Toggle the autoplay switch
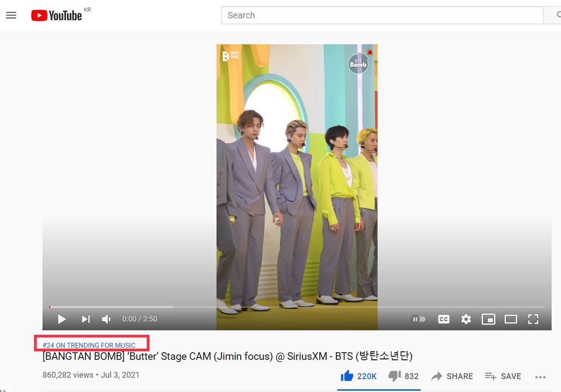The image size is (561, 392). 418,319
